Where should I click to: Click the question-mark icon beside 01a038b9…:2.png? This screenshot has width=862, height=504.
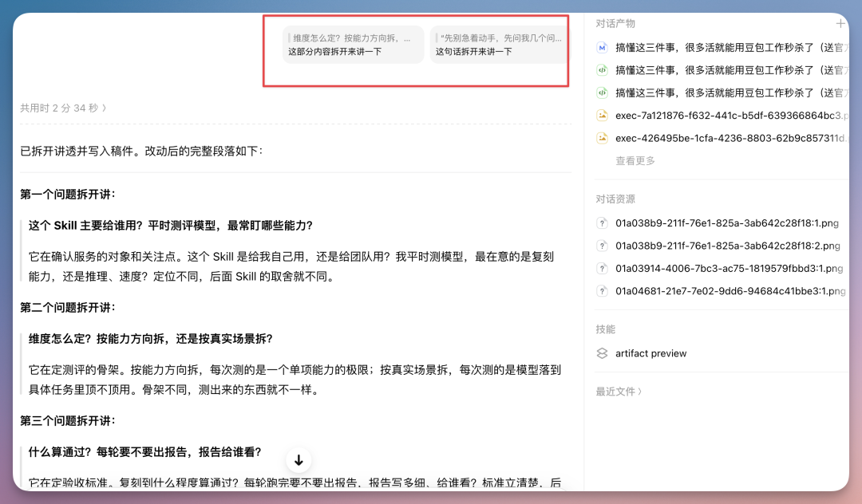pos(602,246)
